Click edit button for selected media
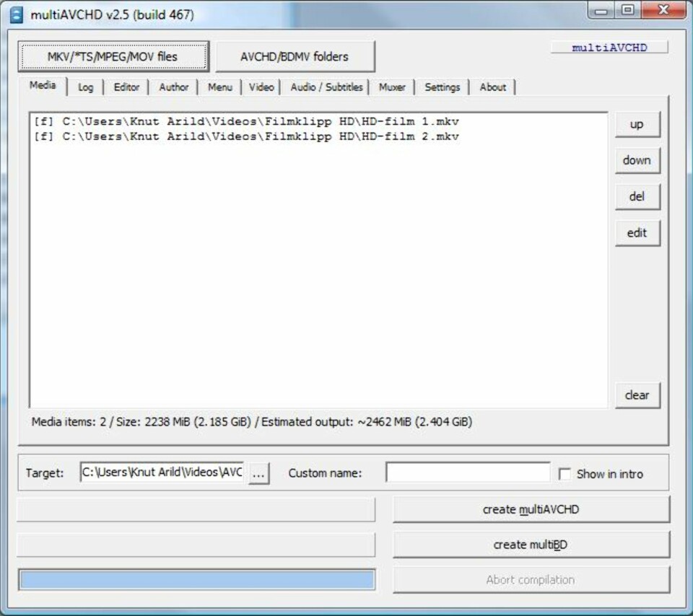The width and height of the screenshot is (693, 616). [x=637, y=233]
